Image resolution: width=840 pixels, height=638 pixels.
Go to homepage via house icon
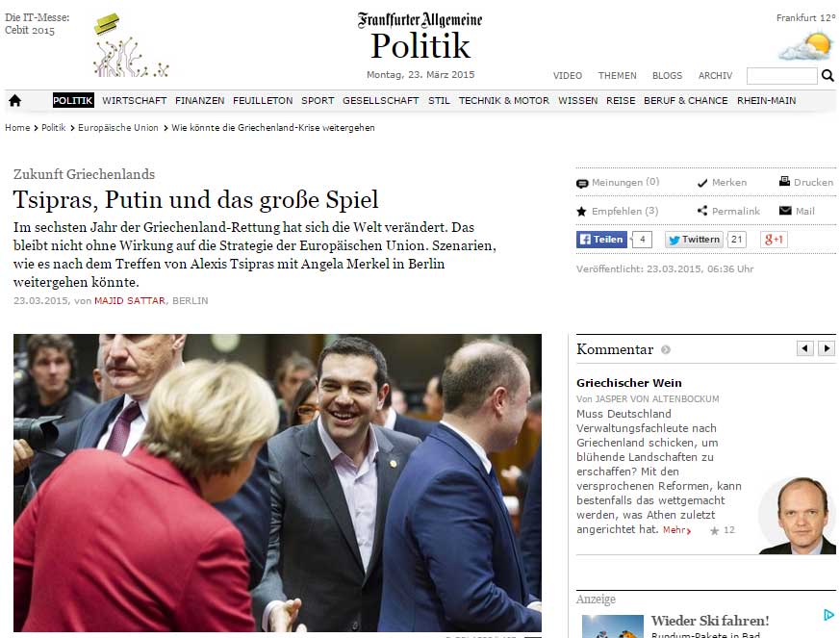tap(15, 100)
